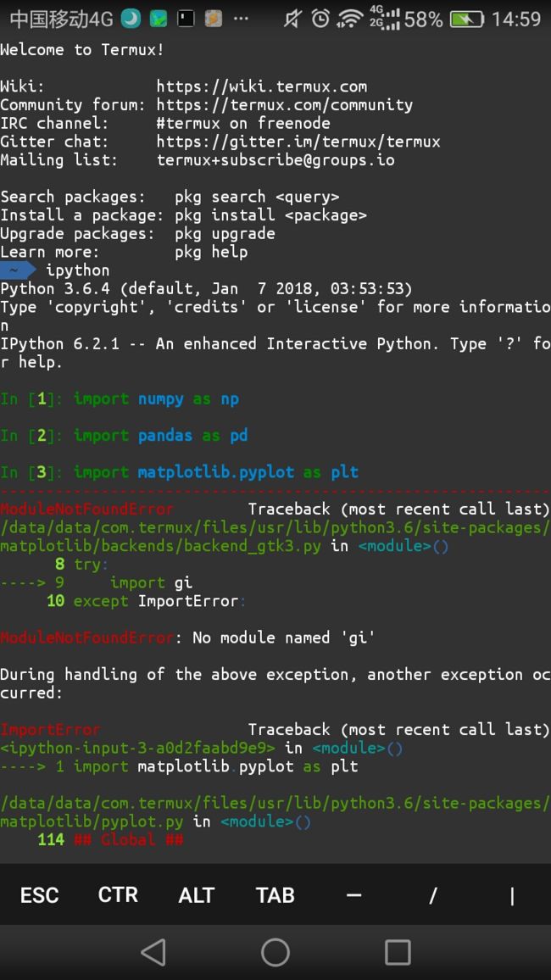This screenshot has width=551, height=980.
Task: Tap the 'ipython' command at the prompt
Action: click(x=77, y=270)
